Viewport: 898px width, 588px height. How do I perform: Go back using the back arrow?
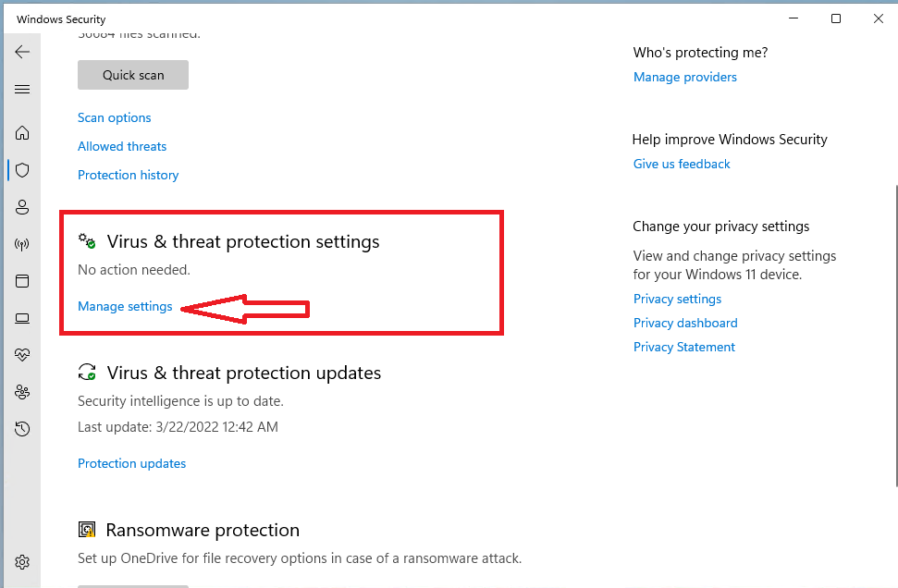tap(22, 52)
